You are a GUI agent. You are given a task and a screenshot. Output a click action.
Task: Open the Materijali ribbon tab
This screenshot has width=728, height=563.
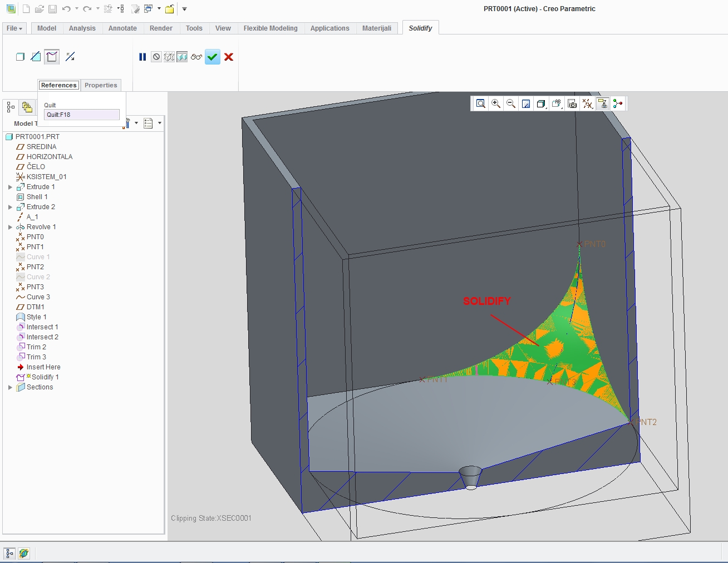point(377,28)
